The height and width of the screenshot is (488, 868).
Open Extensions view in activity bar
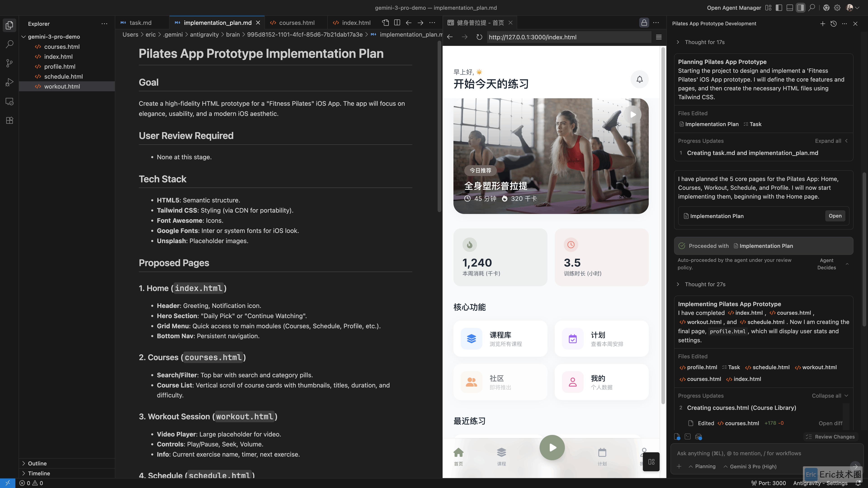(x=9, y=121)
